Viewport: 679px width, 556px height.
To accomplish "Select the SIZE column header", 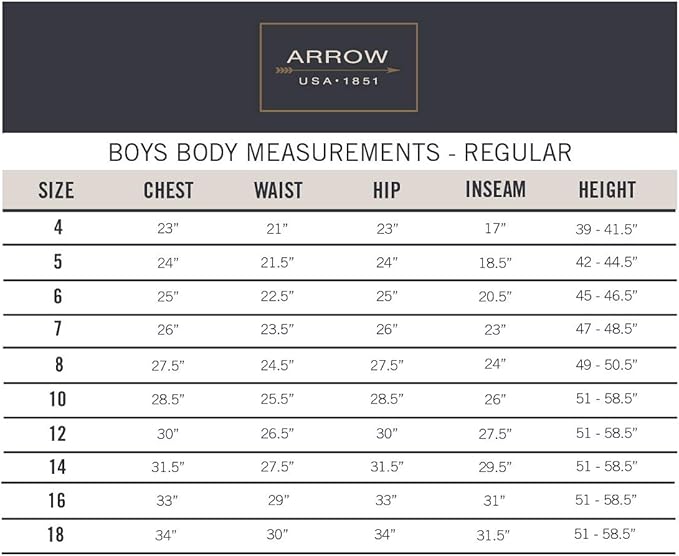I will [x=56, y=190].
